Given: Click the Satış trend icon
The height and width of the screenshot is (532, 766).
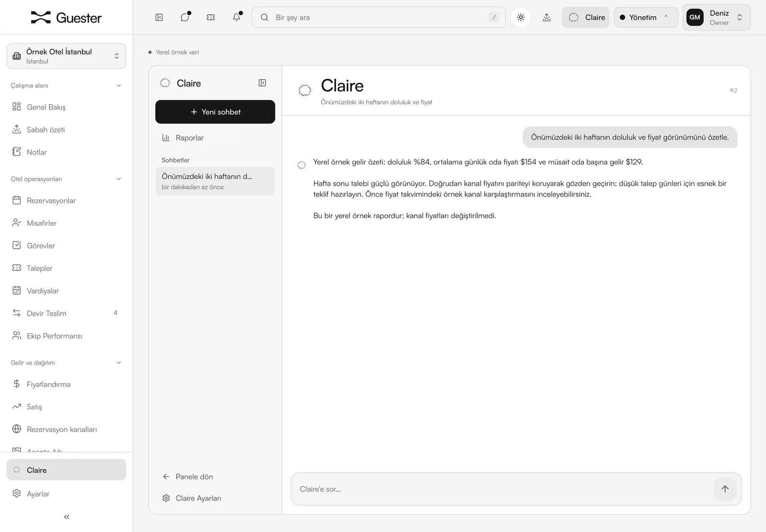Looking at the screenshot, I should pos(17,406).
